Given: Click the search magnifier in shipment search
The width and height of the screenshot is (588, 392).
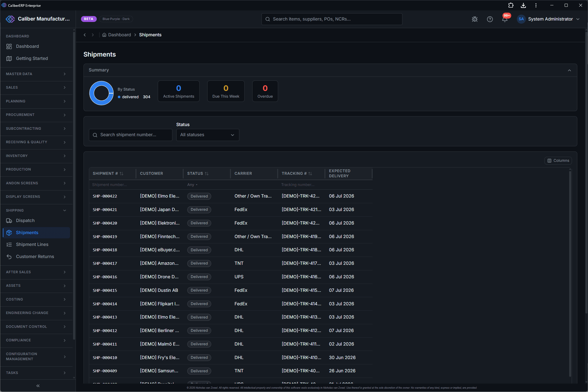Looking at the screenshot, I should click(95, 135).
